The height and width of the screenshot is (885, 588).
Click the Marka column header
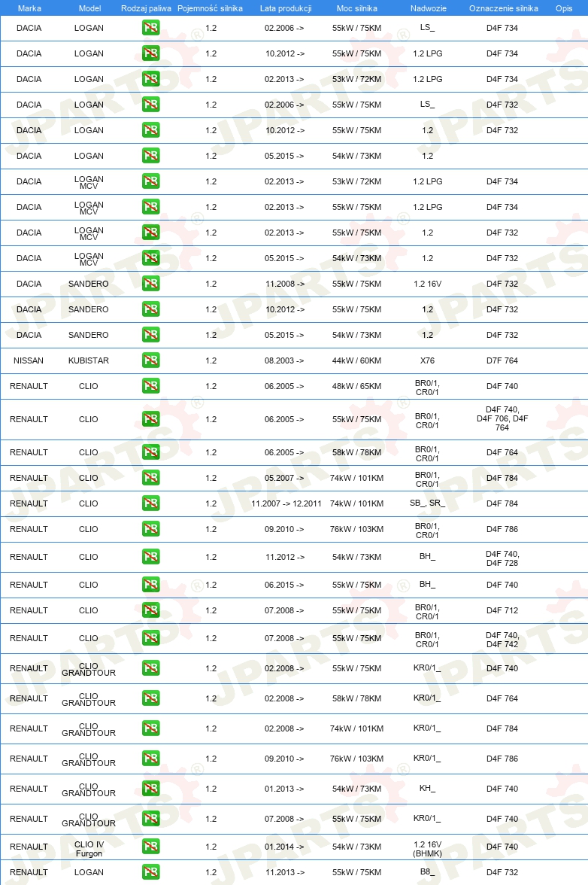(x=29, y=8)
